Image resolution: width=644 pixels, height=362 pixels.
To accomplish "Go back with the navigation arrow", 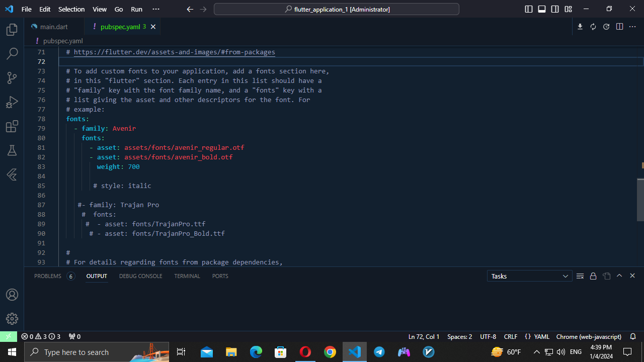I will (190, 9).
